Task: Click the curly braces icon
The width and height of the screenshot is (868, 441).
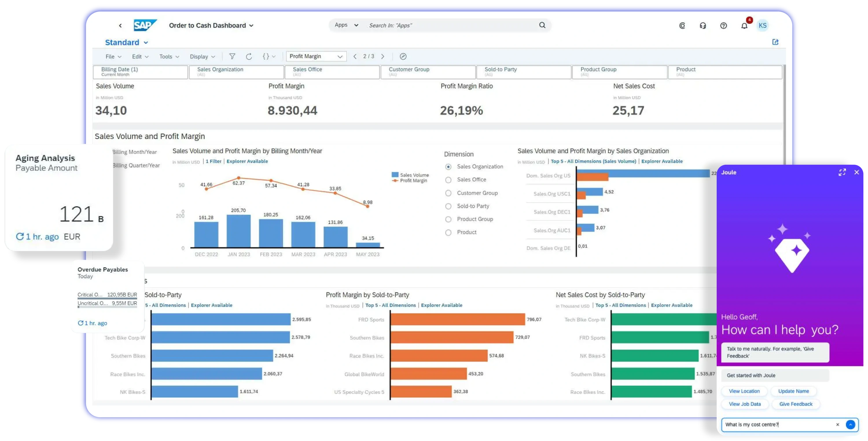Action: point(266,56)
